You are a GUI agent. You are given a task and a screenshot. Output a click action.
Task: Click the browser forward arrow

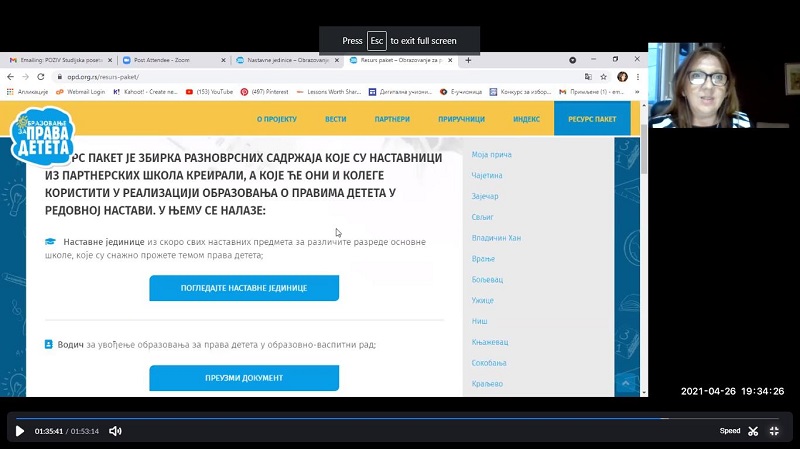click(x=26, y=77)
